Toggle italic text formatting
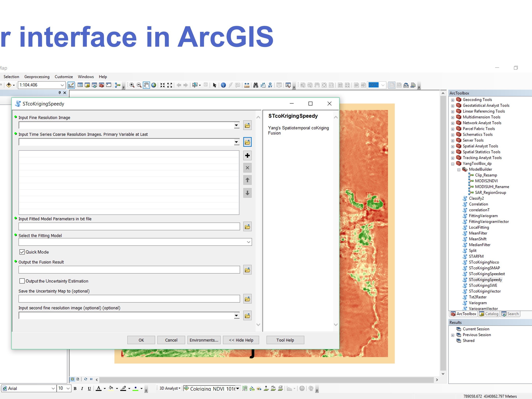532x399 pixels. (x=82, y=388)
